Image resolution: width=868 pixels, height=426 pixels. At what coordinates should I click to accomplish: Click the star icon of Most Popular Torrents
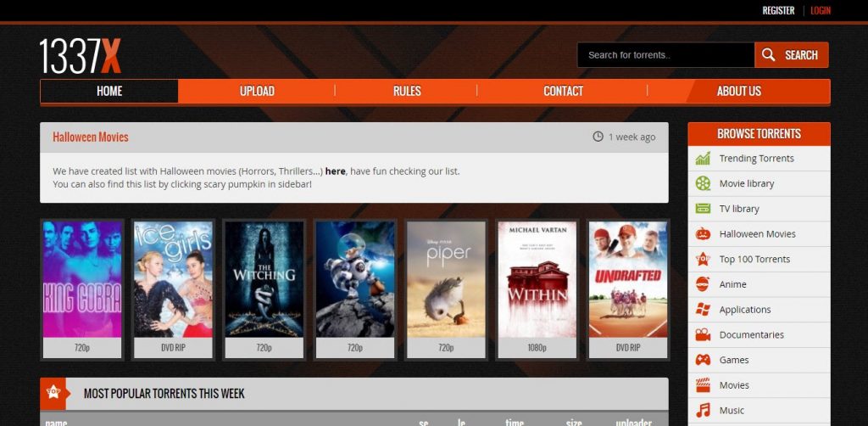pyautogui.click(x=53, y=393)
